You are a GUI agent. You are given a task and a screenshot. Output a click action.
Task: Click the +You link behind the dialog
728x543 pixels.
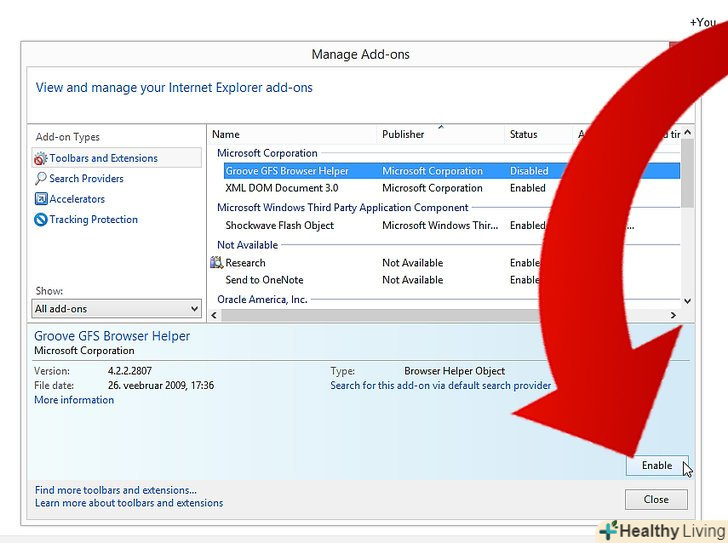[x=703, y=22]
